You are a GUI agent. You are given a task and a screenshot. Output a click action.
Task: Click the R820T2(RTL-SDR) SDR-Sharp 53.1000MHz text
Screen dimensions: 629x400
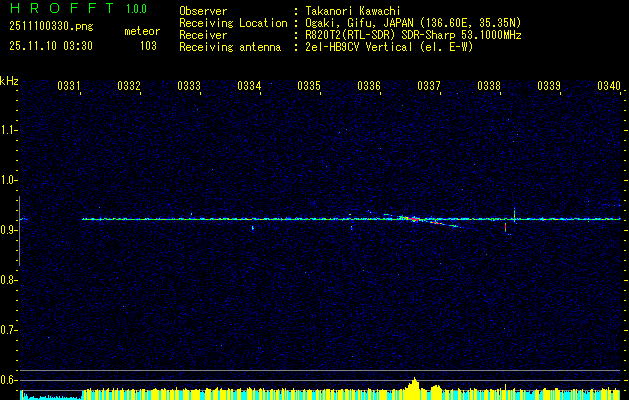(413, 35)
